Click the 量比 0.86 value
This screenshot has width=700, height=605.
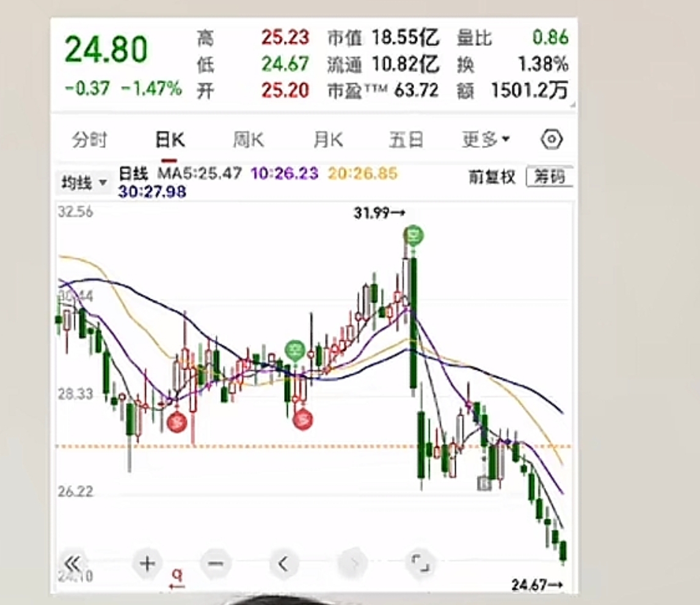(550, 37)
